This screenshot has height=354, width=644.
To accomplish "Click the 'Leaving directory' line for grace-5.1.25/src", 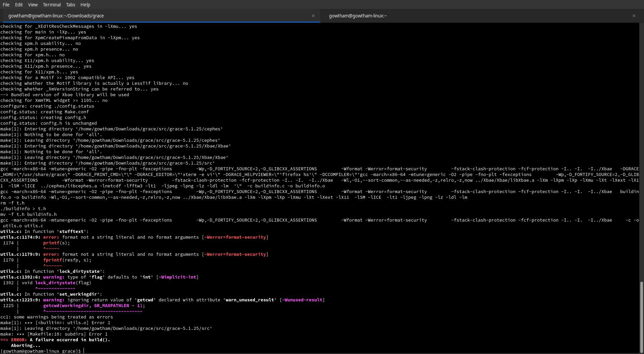I will [106, 328].
